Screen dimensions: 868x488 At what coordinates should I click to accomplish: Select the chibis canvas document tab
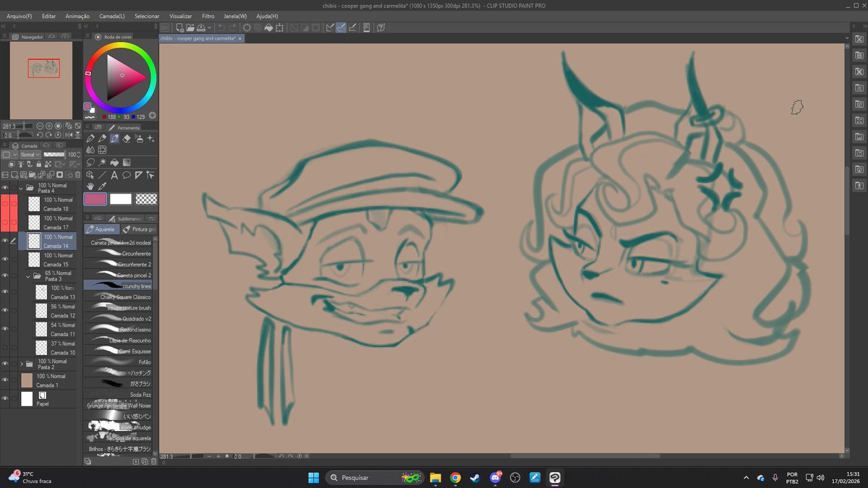click(202, 38)
